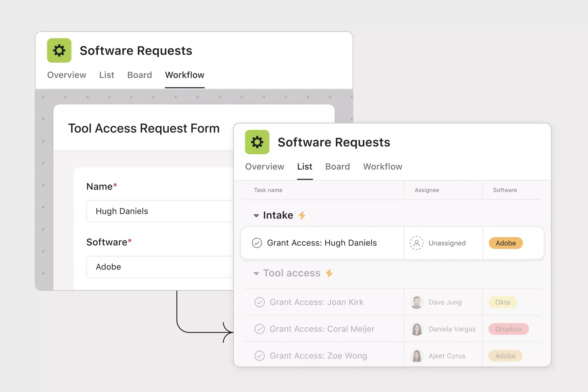
Task: Switch to the Board tab
Action: click(x=337, y=167)
